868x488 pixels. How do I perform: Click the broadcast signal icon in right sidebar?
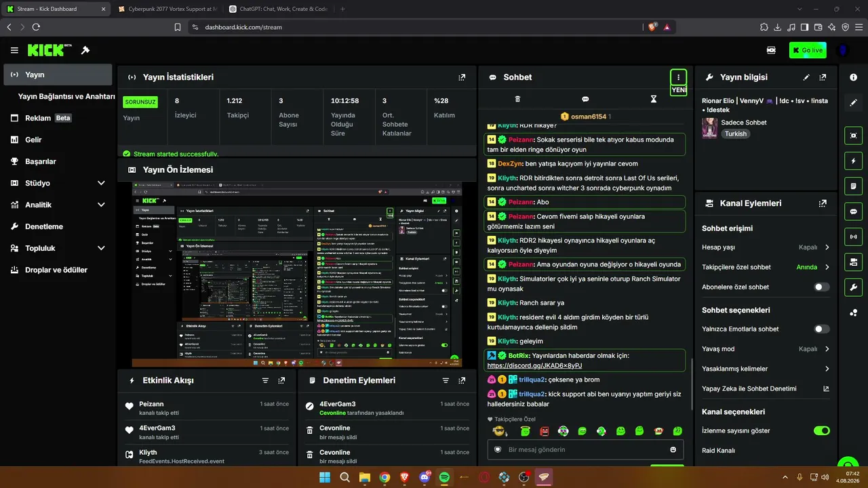pyautogui.click(x=853, y=237)
